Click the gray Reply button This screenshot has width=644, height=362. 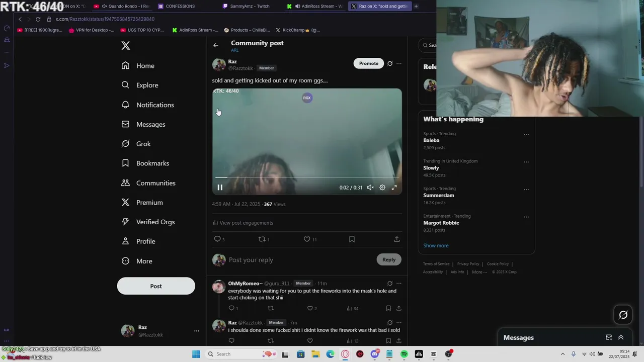[389, 259]
